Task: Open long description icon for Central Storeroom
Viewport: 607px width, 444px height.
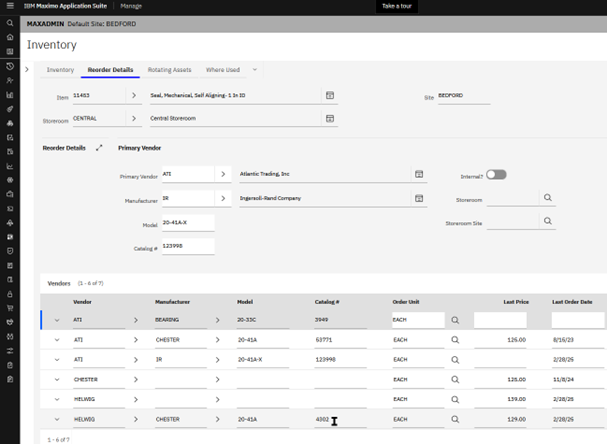Action: tap(330, 118)
